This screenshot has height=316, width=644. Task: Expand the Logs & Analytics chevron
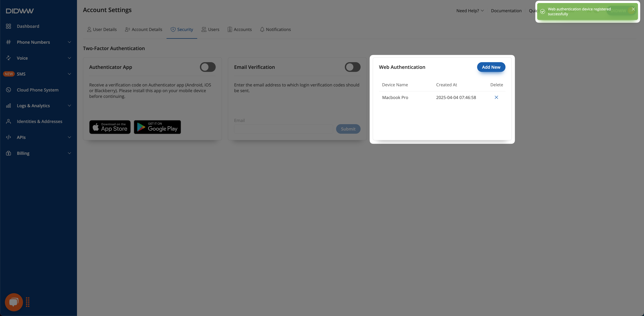tap(69, 106)
